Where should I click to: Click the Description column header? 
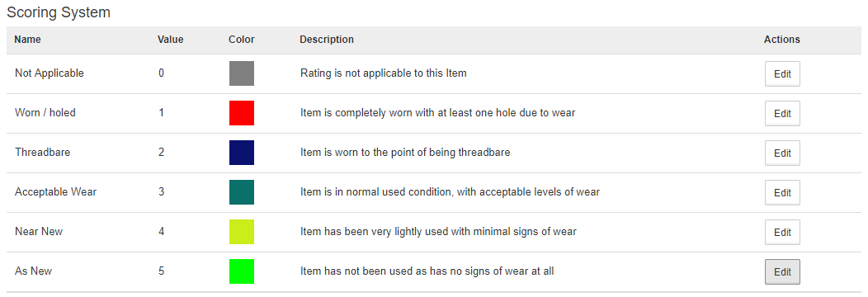(x=327, y=40)
